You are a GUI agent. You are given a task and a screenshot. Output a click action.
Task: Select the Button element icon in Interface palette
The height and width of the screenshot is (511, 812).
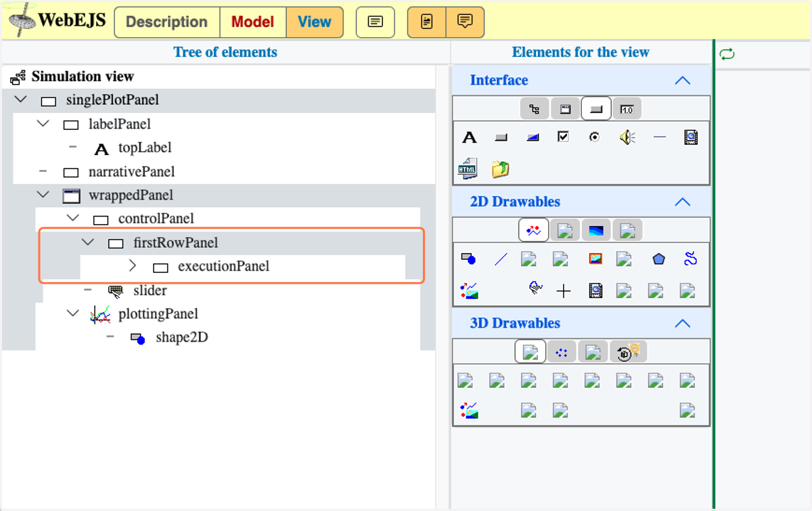tap(501, 137)
